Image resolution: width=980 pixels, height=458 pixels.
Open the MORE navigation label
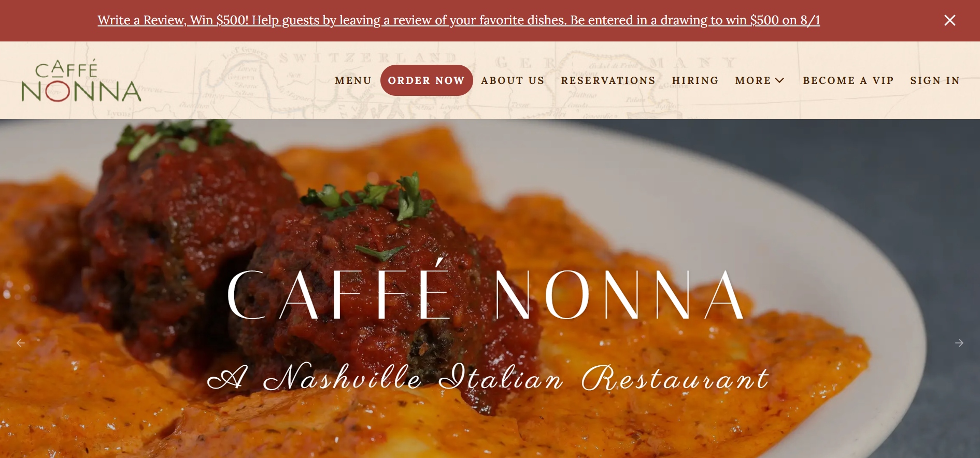[x=753, y=80]
